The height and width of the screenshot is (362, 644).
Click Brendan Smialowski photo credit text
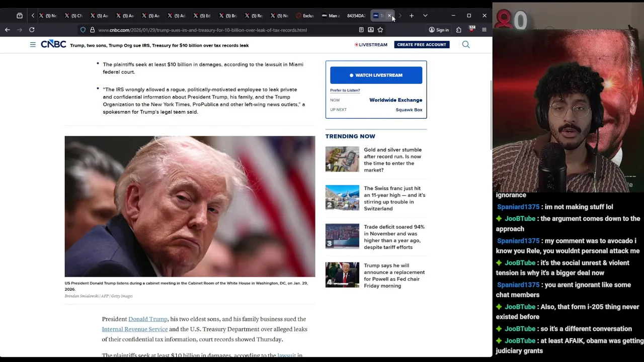pyautogui.click(x=99, y=296)
